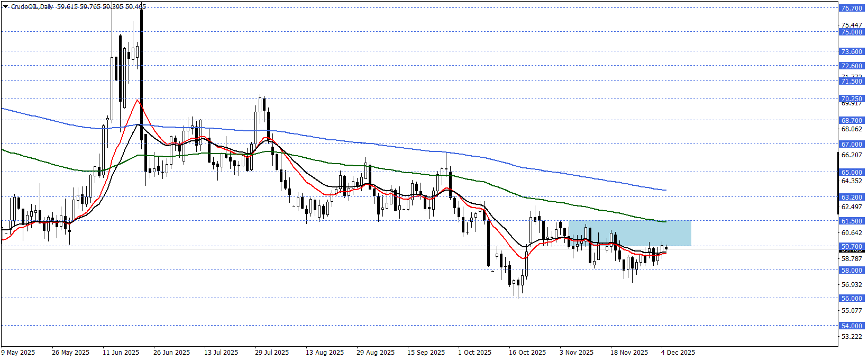The width and height of the screenshot is (868, 359).
Task: Click the 63.200 level label
Action: [852, 197]
